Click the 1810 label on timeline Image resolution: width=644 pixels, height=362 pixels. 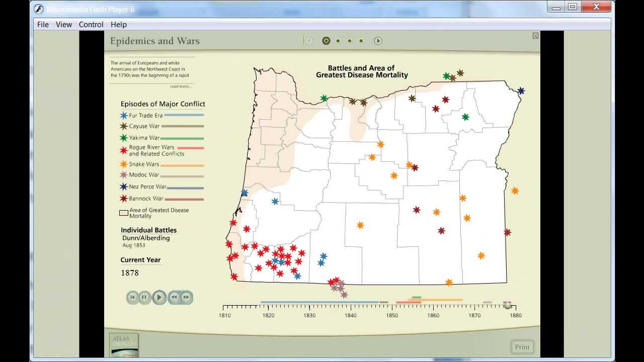[225, 315]
